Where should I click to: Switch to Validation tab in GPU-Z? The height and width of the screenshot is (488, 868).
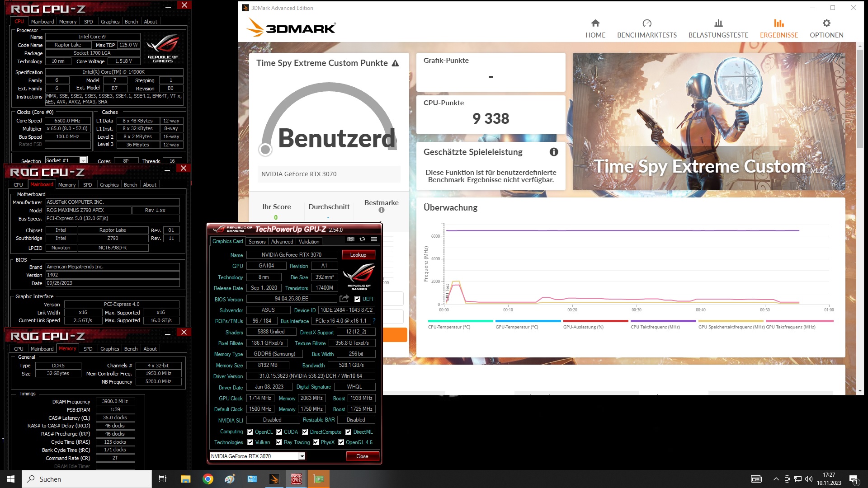click(309, 242)
